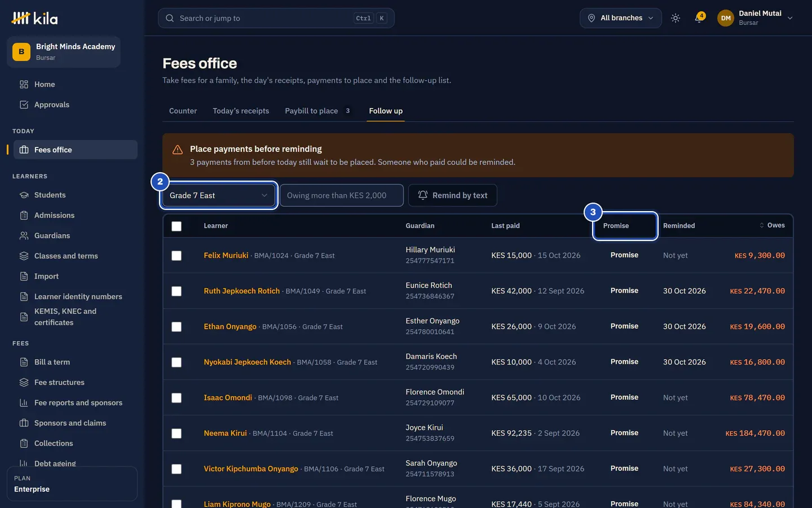This screenshot has height=508, width=812.
Task: Select Nyokabi Jepkoech Koech's checkbox
Action: click(176, 362)
